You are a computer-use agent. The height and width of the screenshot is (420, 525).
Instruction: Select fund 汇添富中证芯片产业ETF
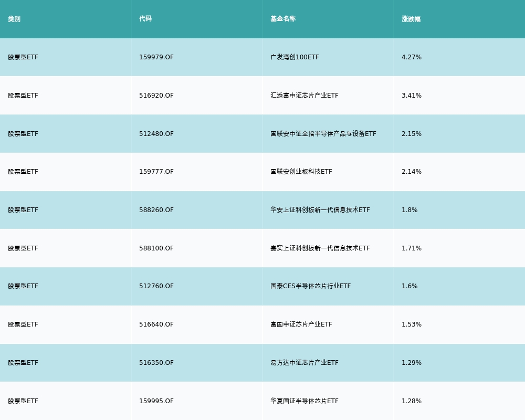click(x=304, y=96)
